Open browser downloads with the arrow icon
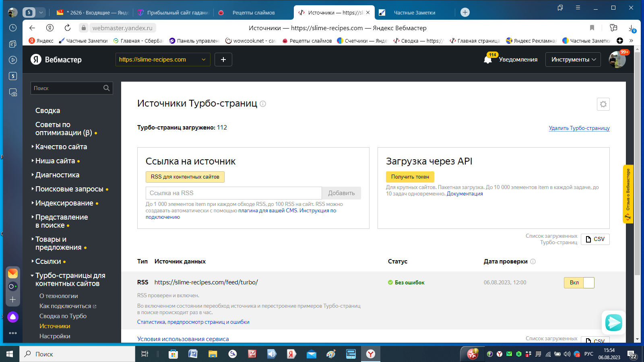 point(631,28)
